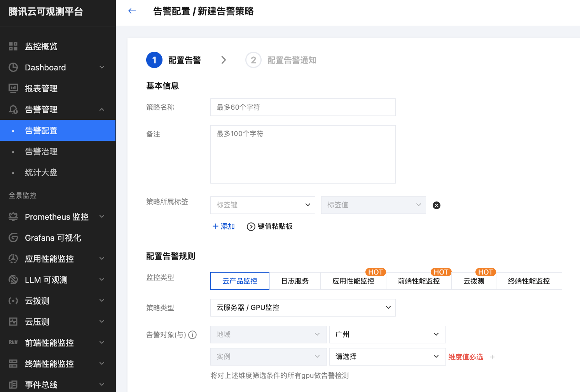The width and height of the screenshot is (580, 392).
Task: Click the 策略名称 input field
Action: pos(303,107)
